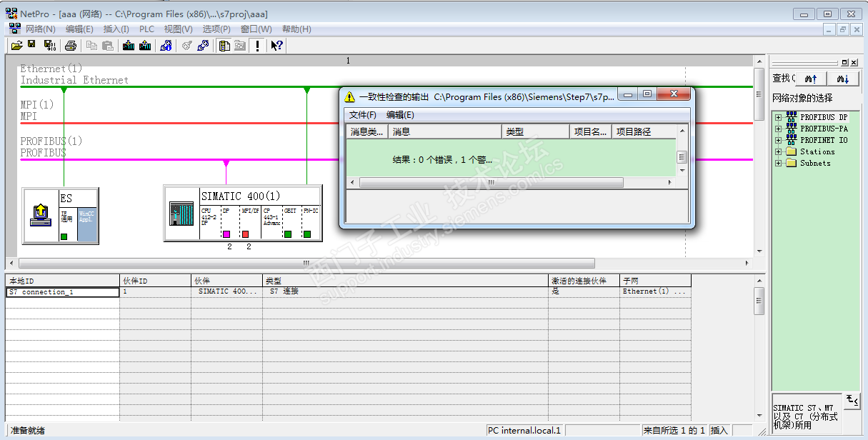Click the search downward binoculars button

844,78
